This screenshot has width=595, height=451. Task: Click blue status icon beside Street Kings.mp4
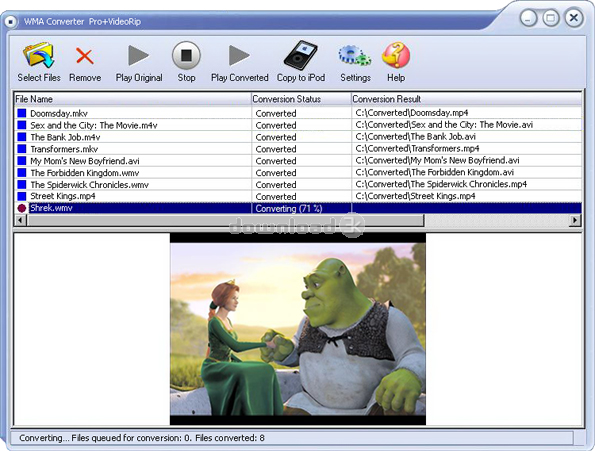(x=22, y=196)
